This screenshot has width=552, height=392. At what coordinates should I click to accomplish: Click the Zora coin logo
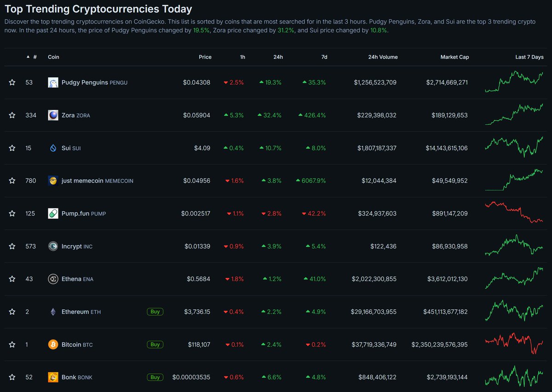tap(53, 115)
